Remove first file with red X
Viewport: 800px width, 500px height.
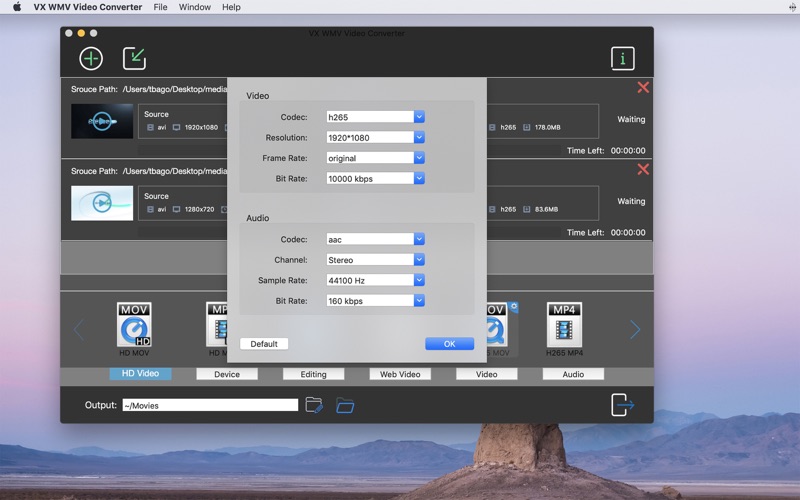coord(643,87)
